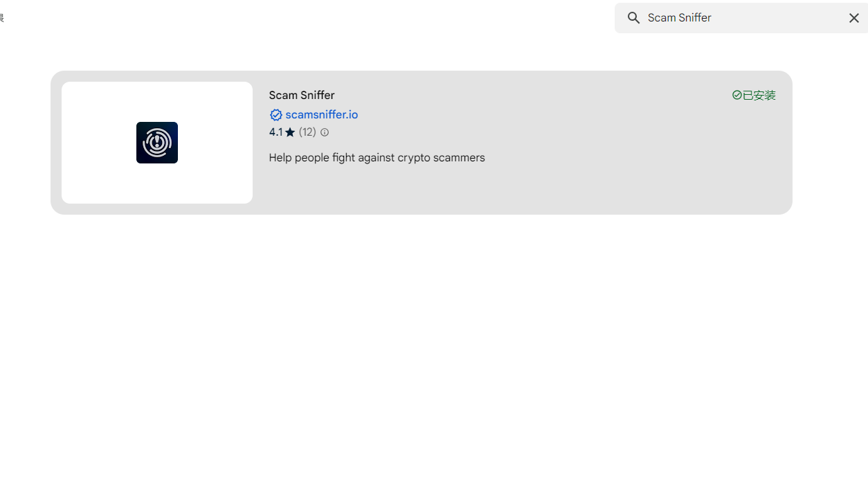The image size is (868, 491).
Task: Click the "Help people fight against crypto scammers" description
Action: tap(377, 158)
